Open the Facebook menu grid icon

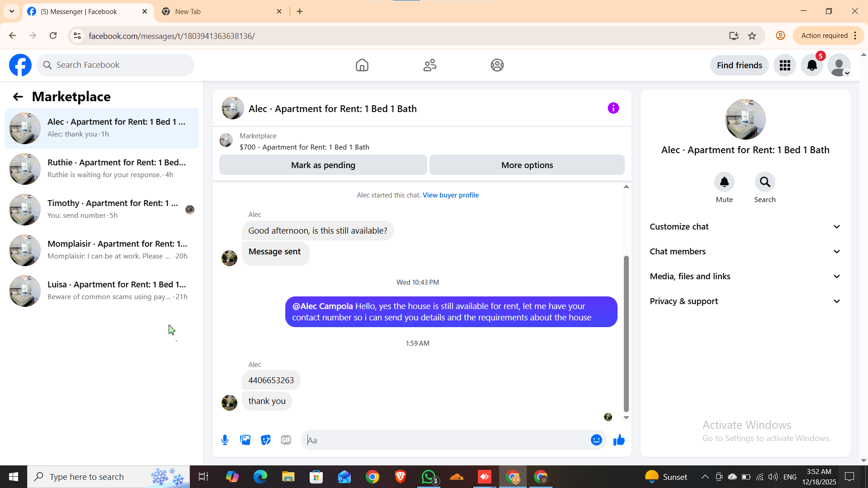785,66
